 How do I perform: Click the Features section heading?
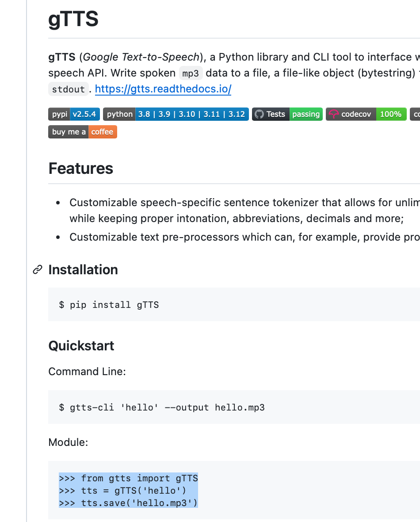coord(81,169)
